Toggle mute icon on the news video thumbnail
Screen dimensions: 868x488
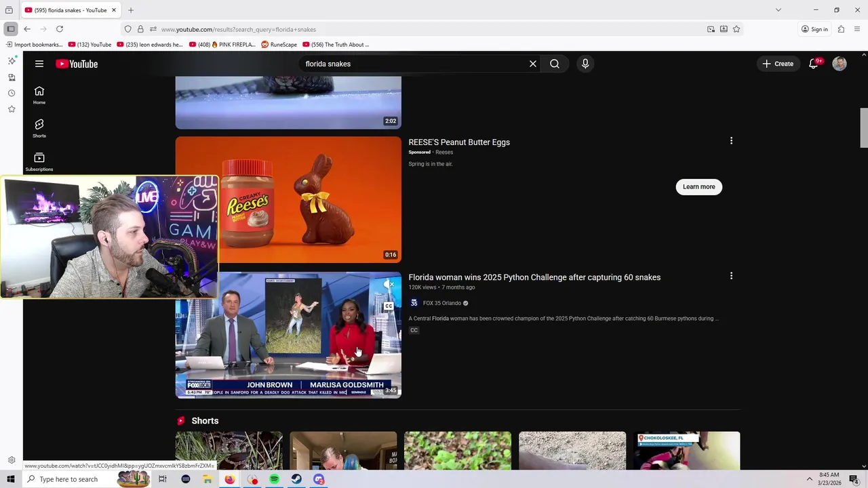[x=389, y=285]
